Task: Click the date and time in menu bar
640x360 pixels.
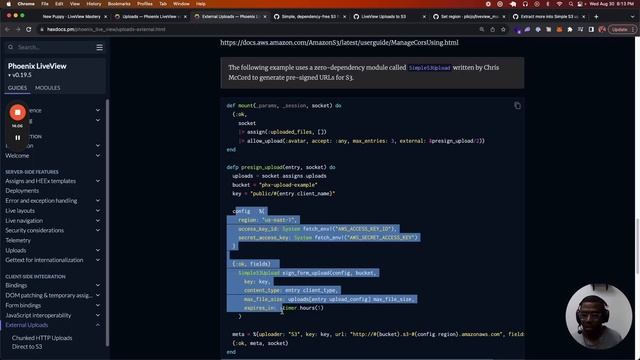Action: tap(611, 4)
